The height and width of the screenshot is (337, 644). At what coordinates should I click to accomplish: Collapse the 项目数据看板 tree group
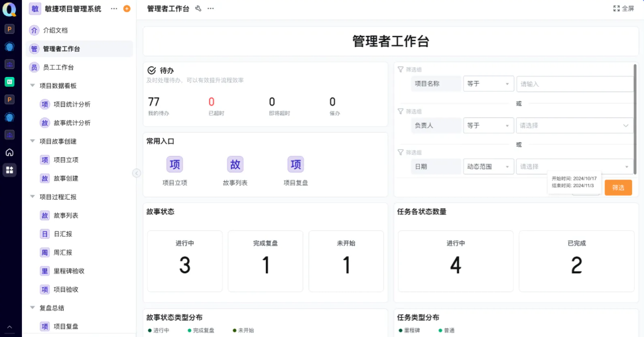[x=32, y=86]
